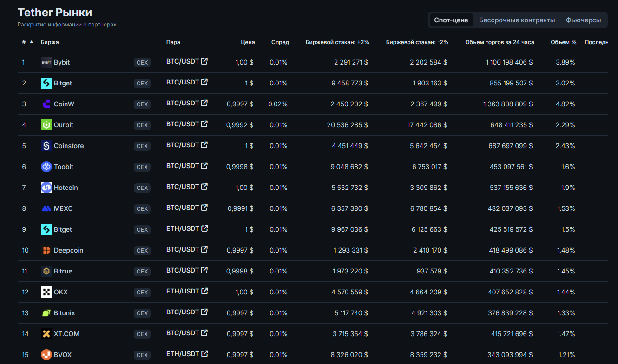The image size is (618, 364).
Task: Open the BTC/USDT pair link in Coinstore row
Action: click(183, 145)
